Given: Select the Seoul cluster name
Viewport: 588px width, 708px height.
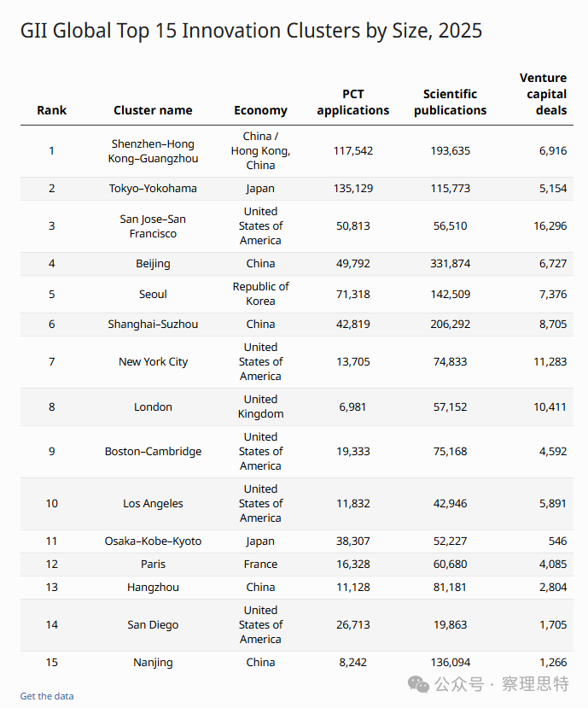Looking at the screenshot, I should coord(153,294).
